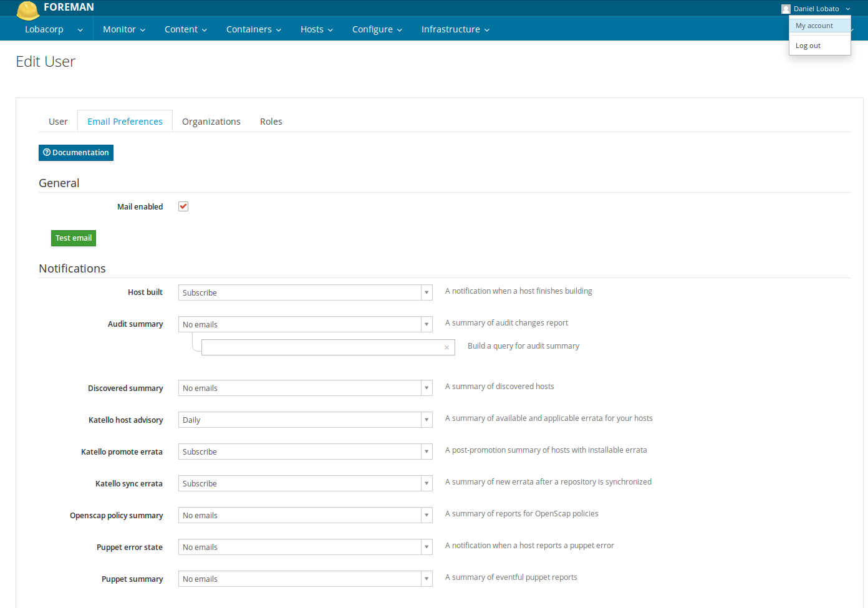Expand the Katello host advisory dropdown
This screenshot has width=868, height=608.
[305, 420]
